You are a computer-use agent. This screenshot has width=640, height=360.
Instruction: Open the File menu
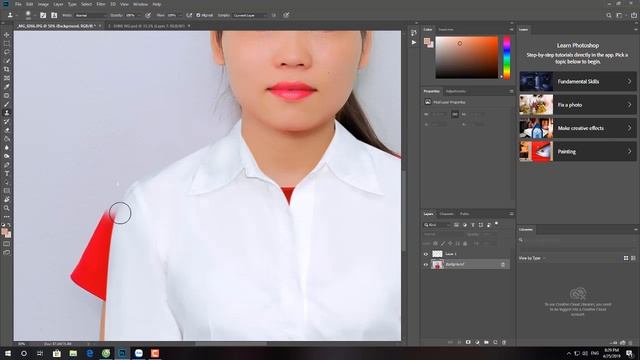coord(18,4)
